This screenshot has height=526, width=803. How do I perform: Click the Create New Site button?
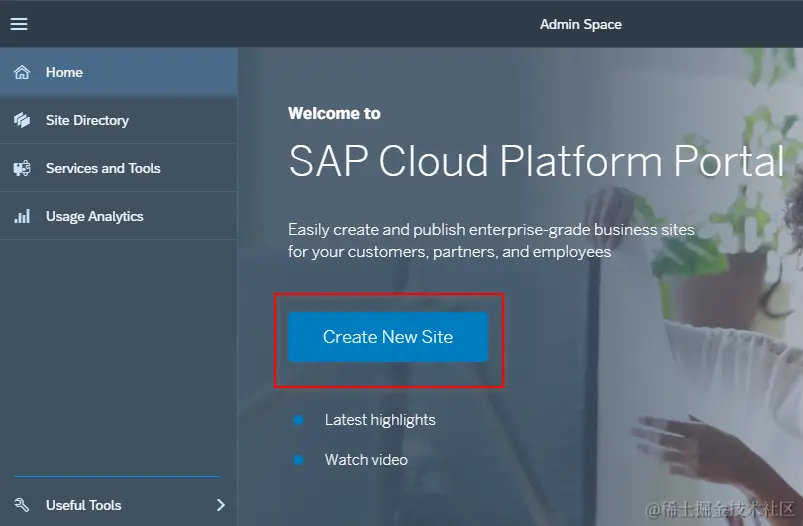(388, 337)
